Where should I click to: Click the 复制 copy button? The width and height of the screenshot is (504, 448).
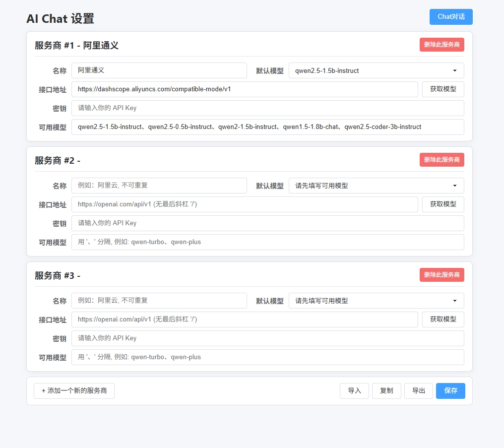click(386, 391)
